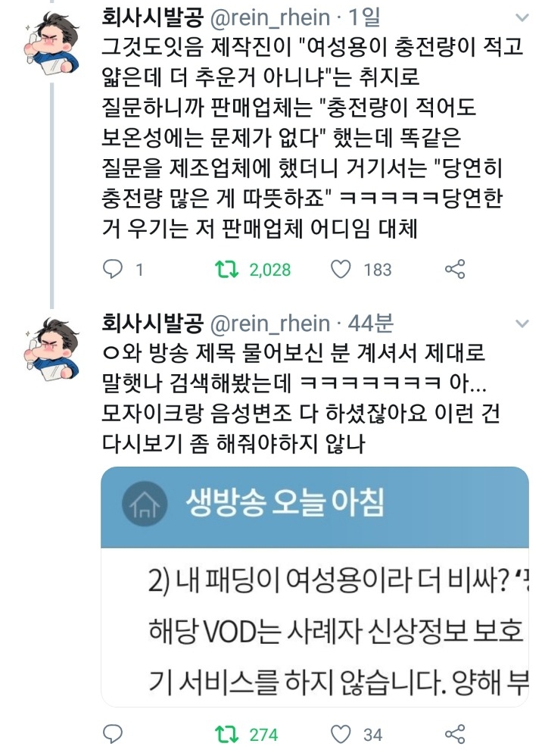Share the second tweet via share icon
This screenshot has height=756, width=545.
[455, 734]
